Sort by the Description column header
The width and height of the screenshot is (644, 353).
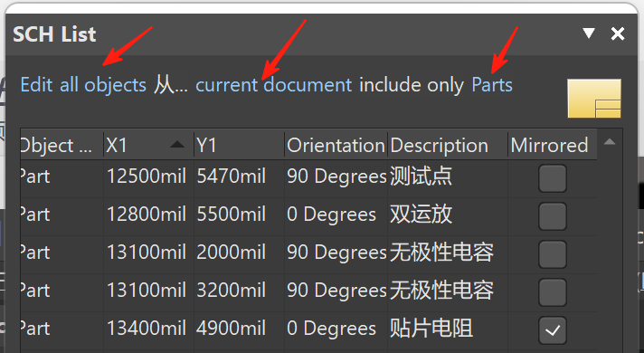[x=448, y=146]
